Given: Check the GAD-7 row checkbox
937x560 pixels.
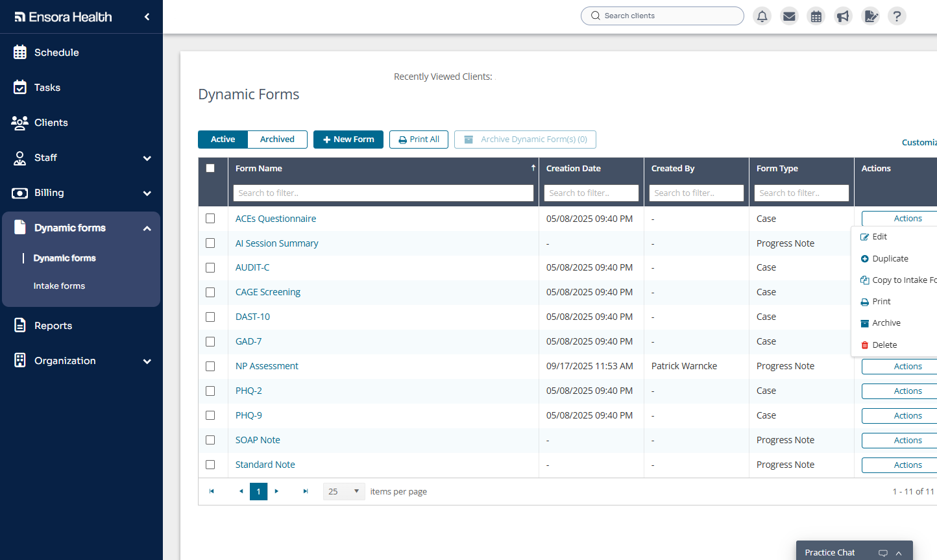Looking at the screenshot, I should pos(210,341).
